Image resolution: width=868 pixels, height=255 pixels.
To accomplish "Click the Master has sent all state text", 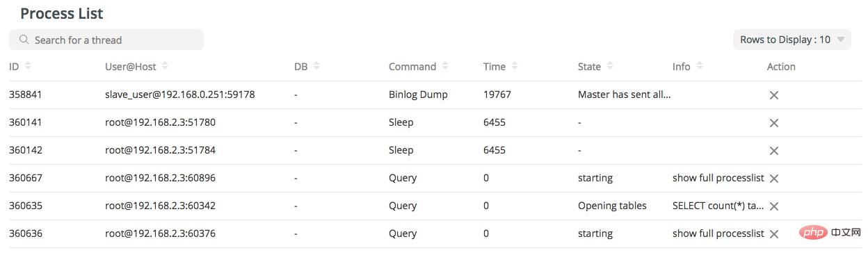I will 624,94.
